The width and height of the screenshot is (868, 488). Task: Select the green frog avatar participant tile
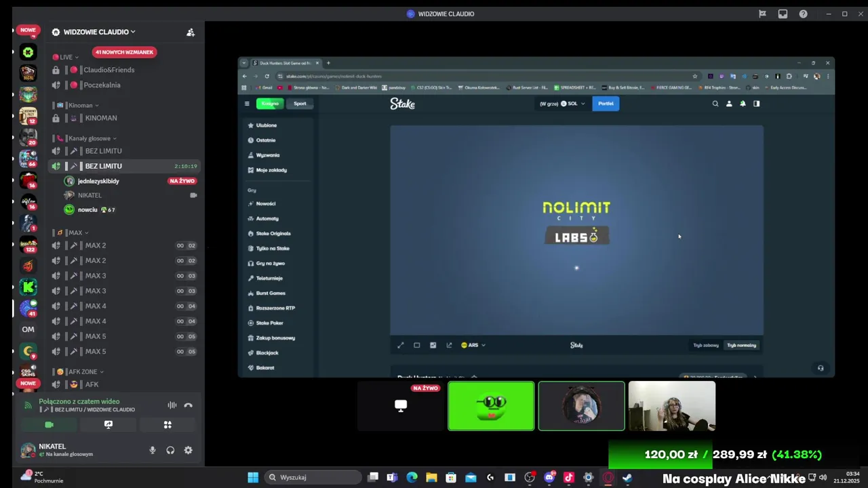point(491,406)
